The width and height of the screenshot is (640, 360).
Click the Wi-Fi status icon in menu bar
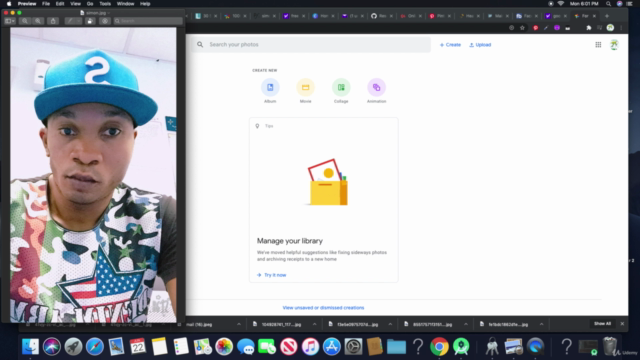[561, 4]
